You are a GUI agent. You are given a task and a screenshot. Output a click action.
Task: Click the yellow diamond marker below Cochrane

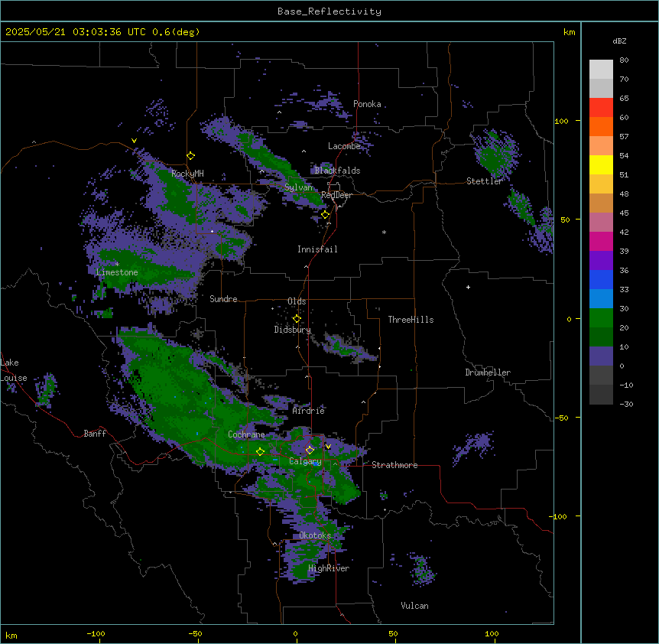click(x=260, y=451)
